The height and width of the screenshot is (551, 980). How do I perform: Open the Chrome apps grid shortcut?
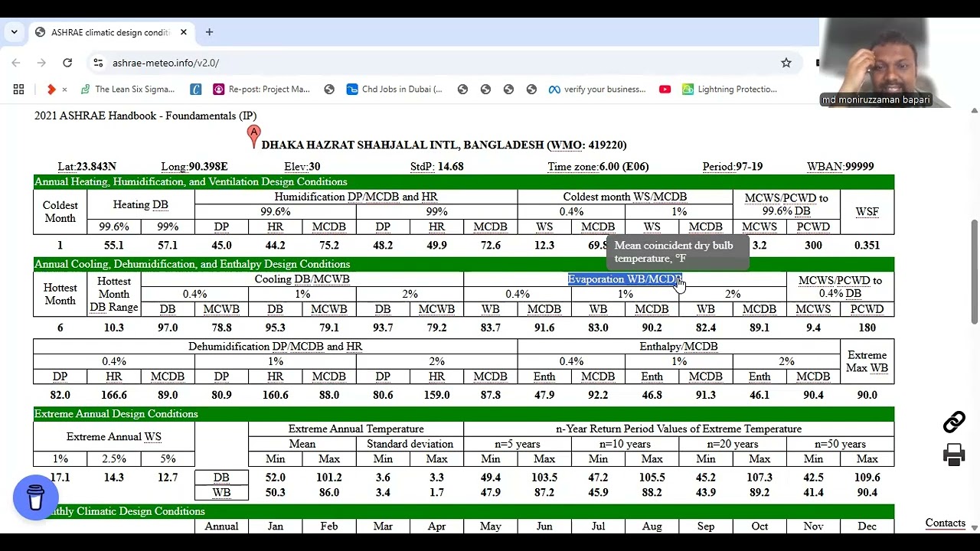point(18,90)
